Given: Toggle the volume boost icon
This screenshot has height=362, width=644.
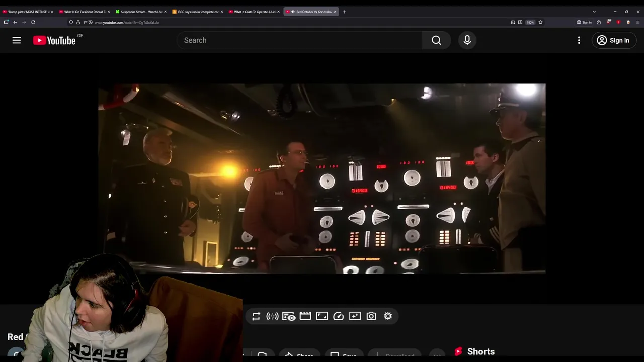Looking at the screenshot, I should pyautogui.click(x=272, y=316).
